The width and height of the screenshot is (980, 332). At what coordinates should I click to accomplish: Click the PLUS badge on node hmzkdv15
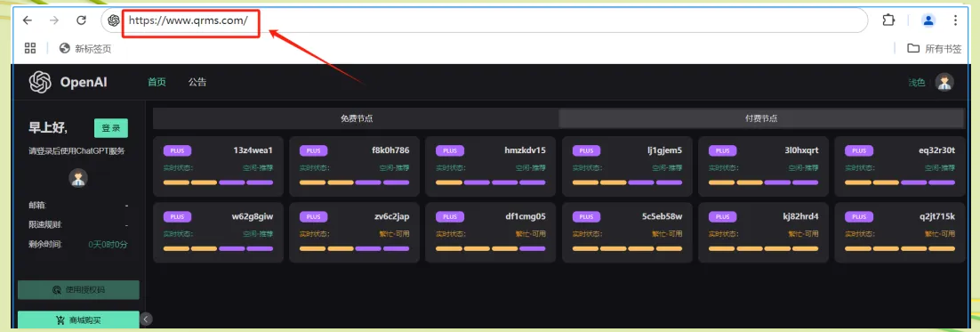click(x=450, y=150)
